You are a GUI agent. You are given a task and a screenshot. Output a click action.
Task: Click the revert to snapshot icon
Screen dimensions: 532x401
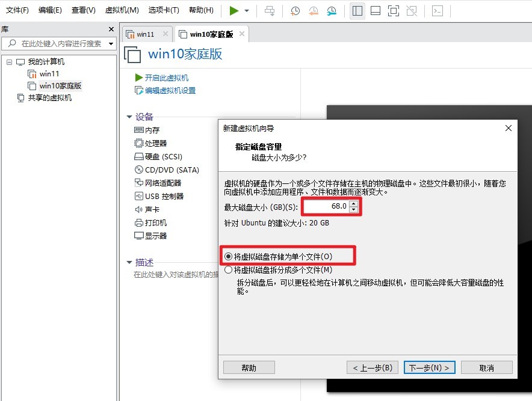coord(314,11)
